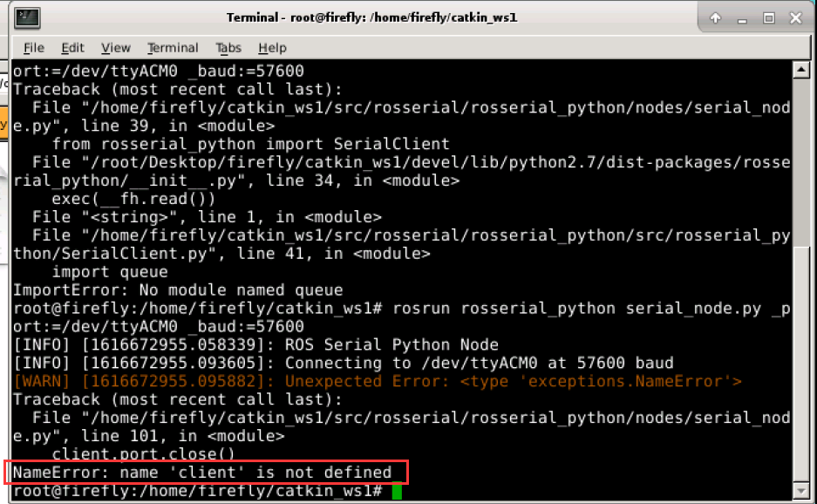
Task: Click the scrollbar up arrow
Action: point(802,71)
